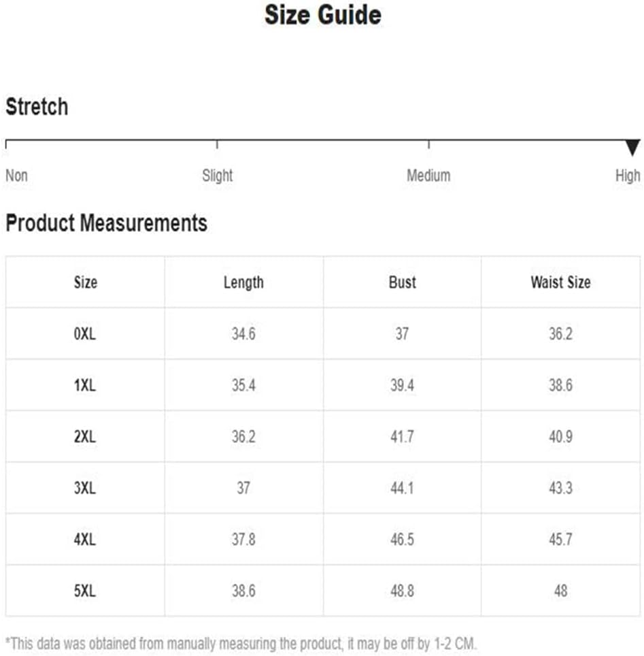The image size is (644, 656).
Task: Click the High stretch triangle marker
Action: (x=632, y=148)
